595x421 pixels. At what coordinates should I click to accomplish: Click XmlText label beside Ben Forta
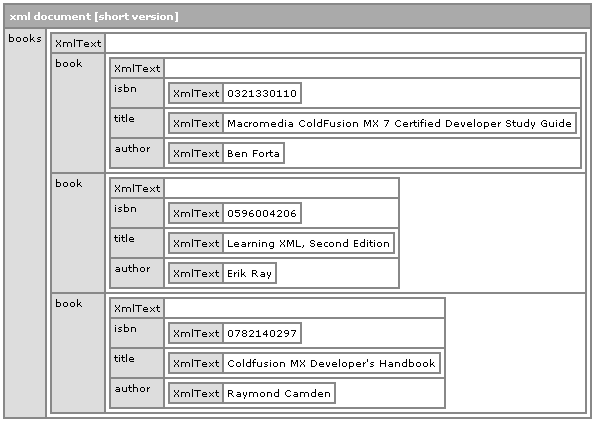pos(196,153)
